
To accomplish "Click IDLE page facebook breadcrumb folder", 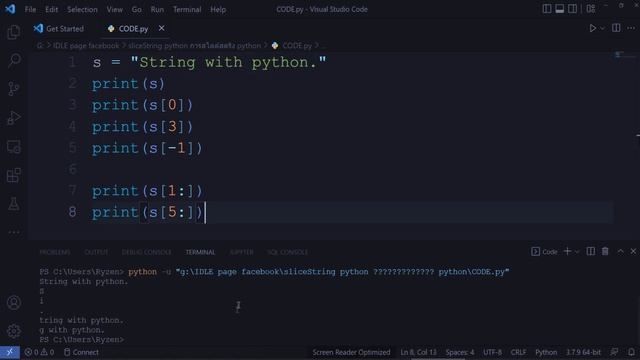I will (86, 46).
